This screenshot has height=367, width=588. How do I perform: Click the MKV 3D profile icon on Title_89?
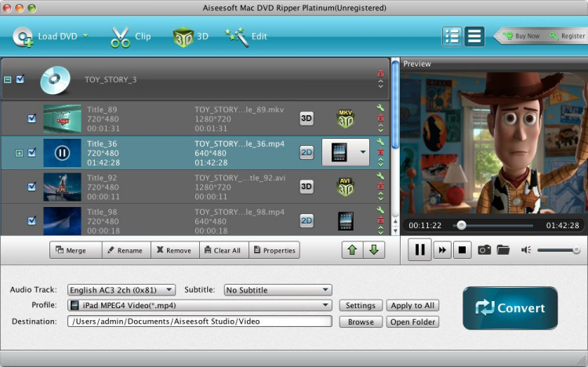[x=346, y=118]
